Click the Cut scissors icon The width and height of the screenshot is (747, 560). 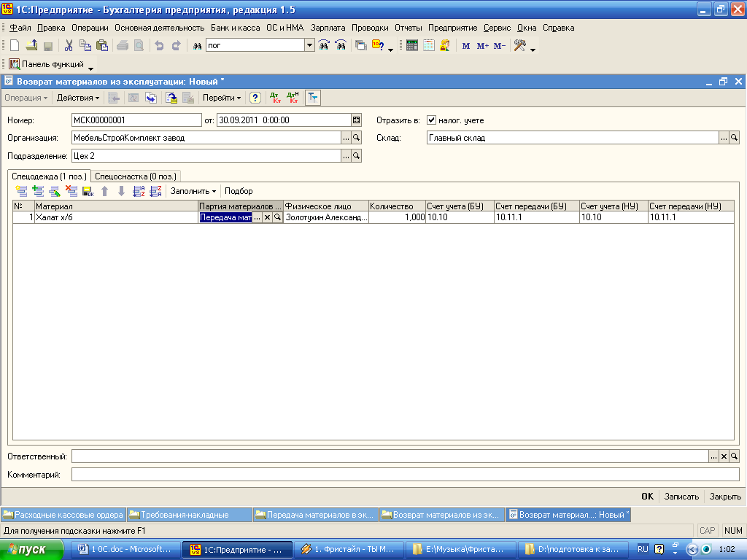(x=69, y=46)
